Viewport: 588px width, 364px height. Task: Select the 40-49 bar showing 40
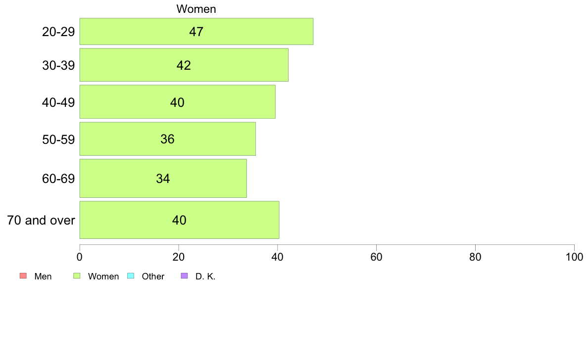click(x=177, y=102)
